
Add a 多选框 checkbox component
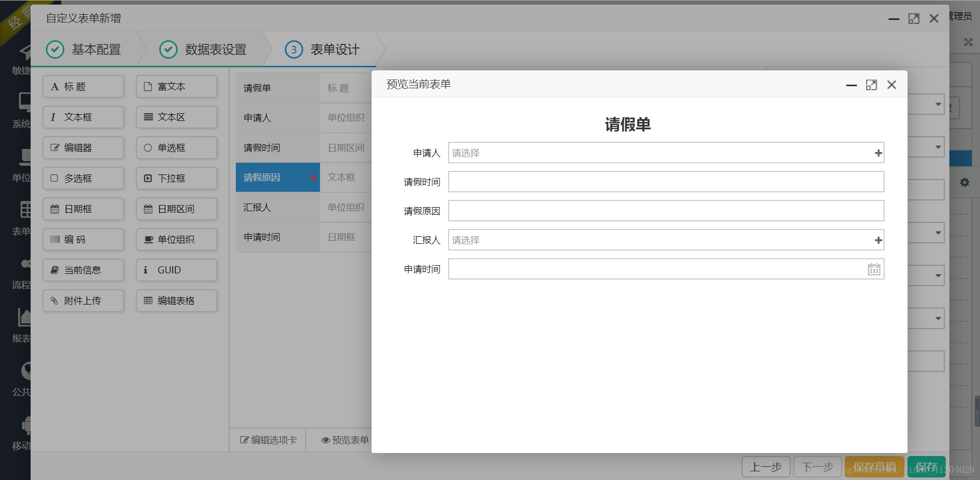pos(83,178)
